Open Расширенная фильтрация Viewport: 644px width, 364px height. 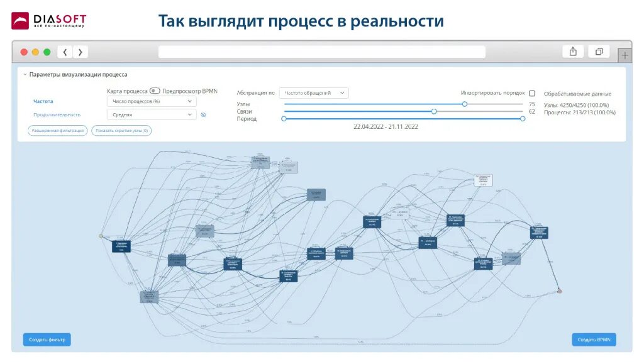point(57,131)
